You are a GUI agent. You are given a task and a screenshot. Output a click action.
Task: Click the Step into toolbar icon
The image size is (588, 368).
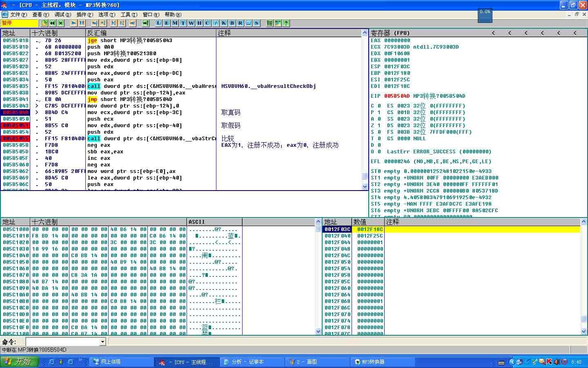pos(95,23)
